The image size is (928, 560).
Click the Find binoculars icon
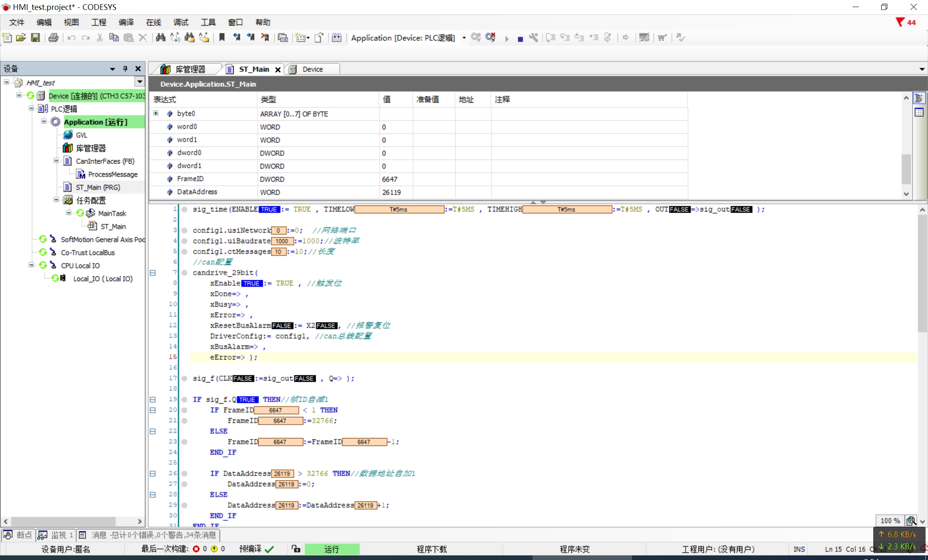pos(160,38)
